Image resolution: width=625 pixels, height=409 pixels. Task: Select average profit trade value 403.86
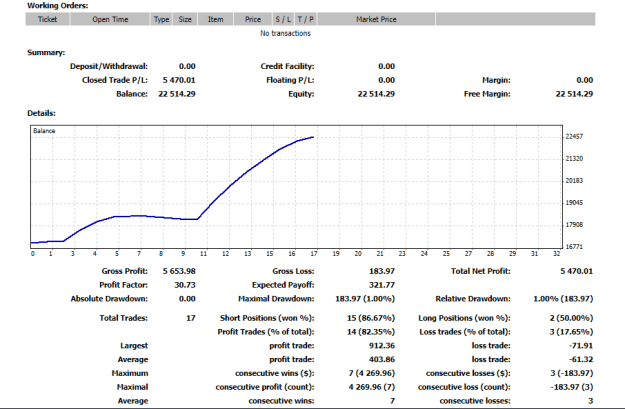(x=382, y=360)
